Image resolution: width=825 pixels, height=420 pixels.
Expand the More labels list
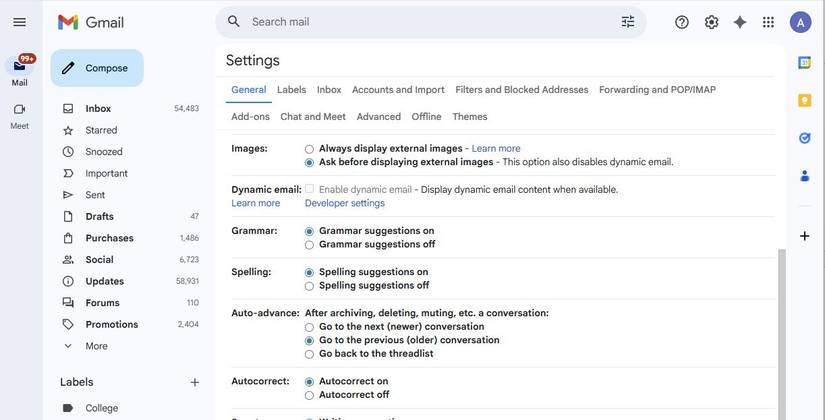[x=96, y=346]
